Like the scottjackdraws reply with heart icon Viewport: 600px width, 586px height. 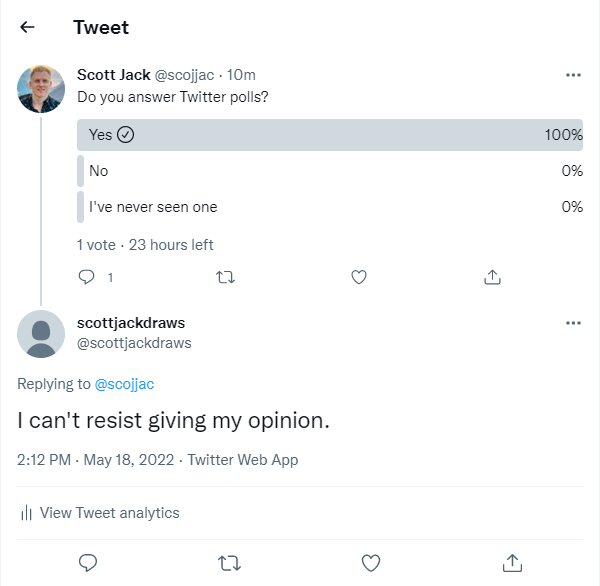[x=371, y=563]
